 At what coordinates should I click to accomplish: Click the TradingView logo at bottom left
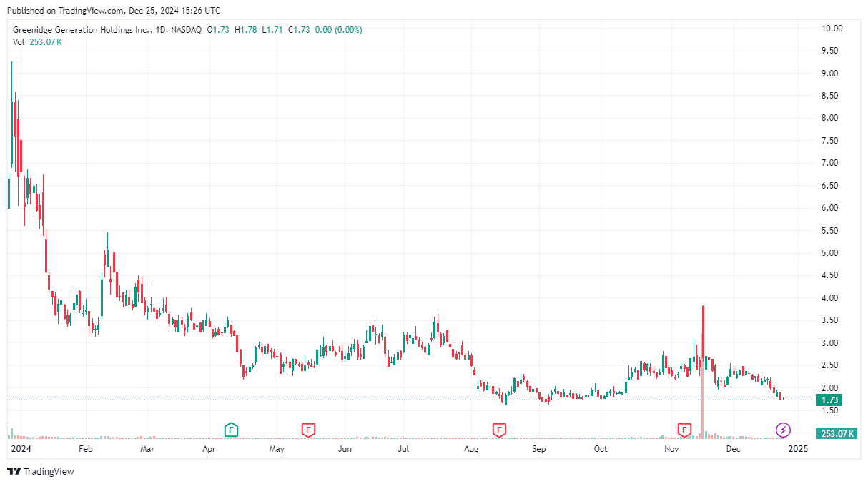click(41, 471)
